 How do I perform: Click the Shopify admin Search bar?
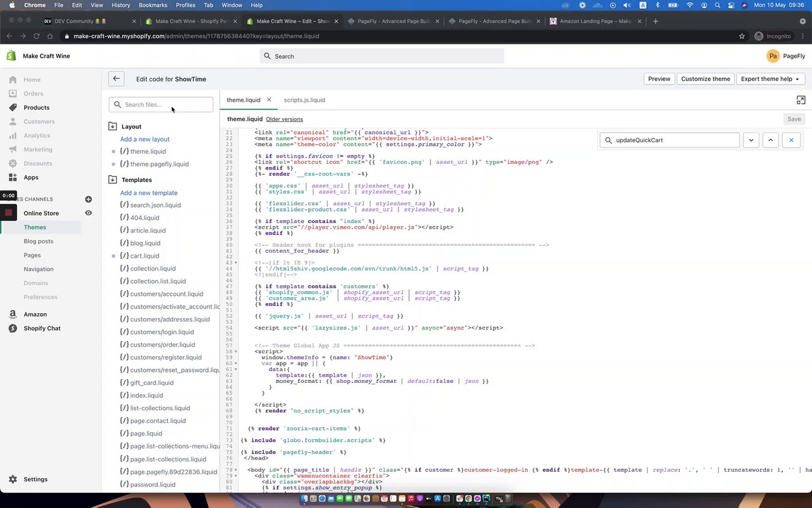click(x=382, y=56)
